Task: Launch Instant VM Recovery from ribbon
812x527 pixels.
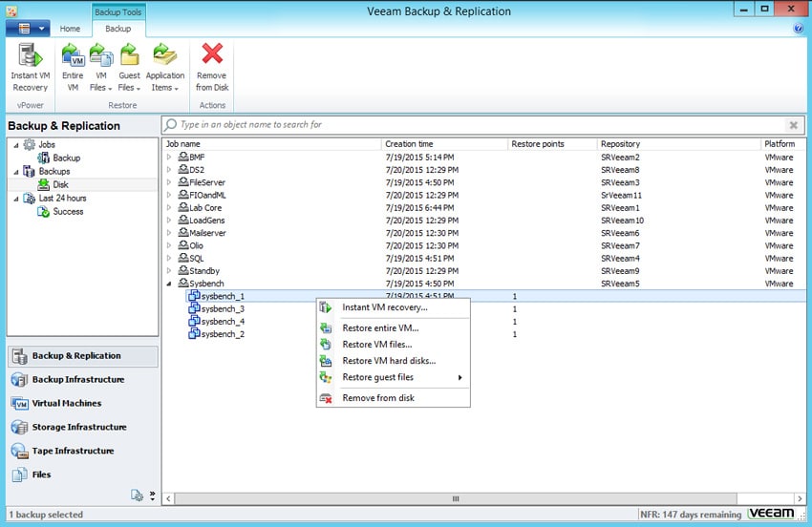Action: click(30, 68)
